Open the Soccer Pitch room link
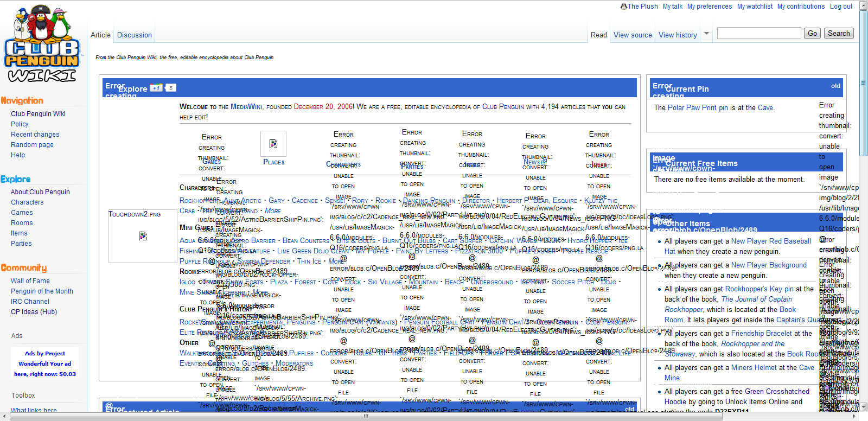 tap(573, 282)
